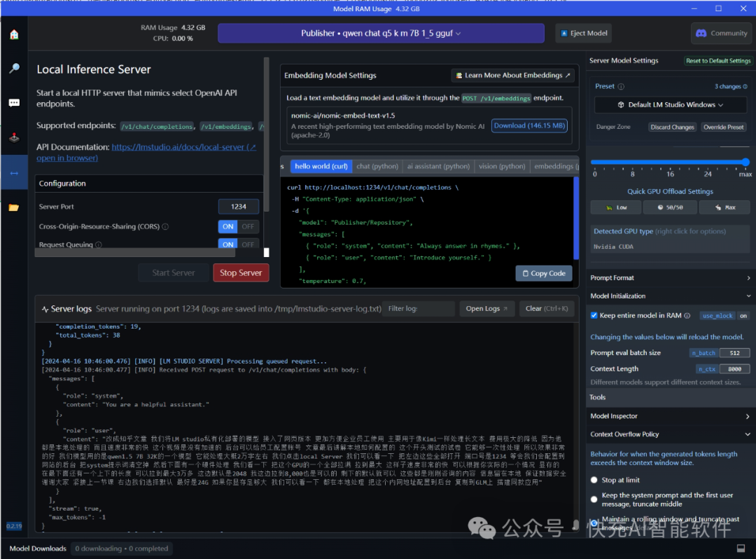Open Learn More About Embeddings link
756x559 pixels.
pos(513,75)
